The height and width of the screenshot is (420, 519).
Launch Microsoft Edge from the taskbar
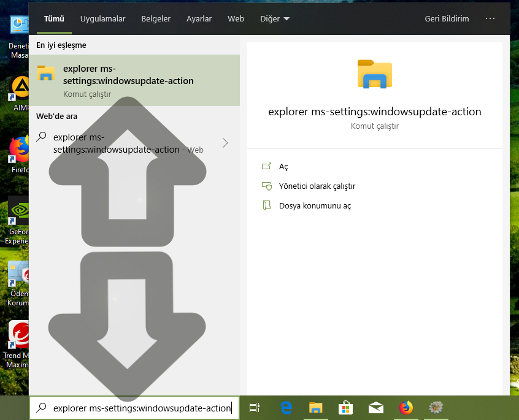(x=286, y=408)
